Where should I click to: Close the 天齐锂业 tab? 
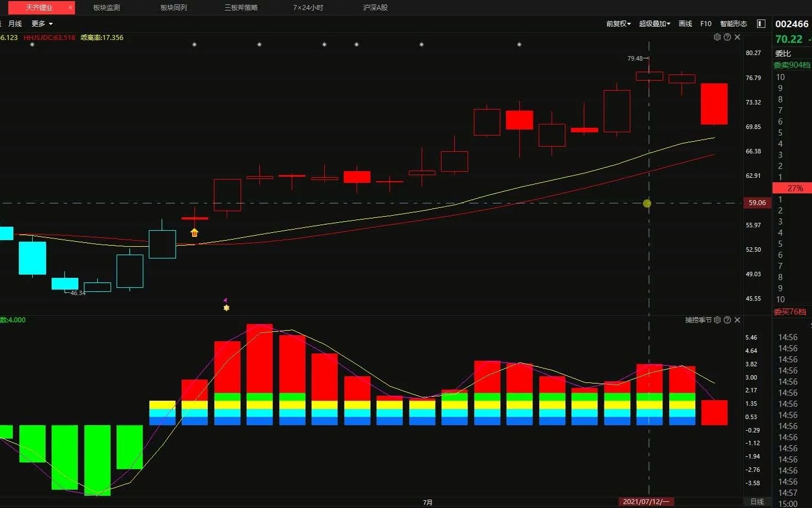70,8
